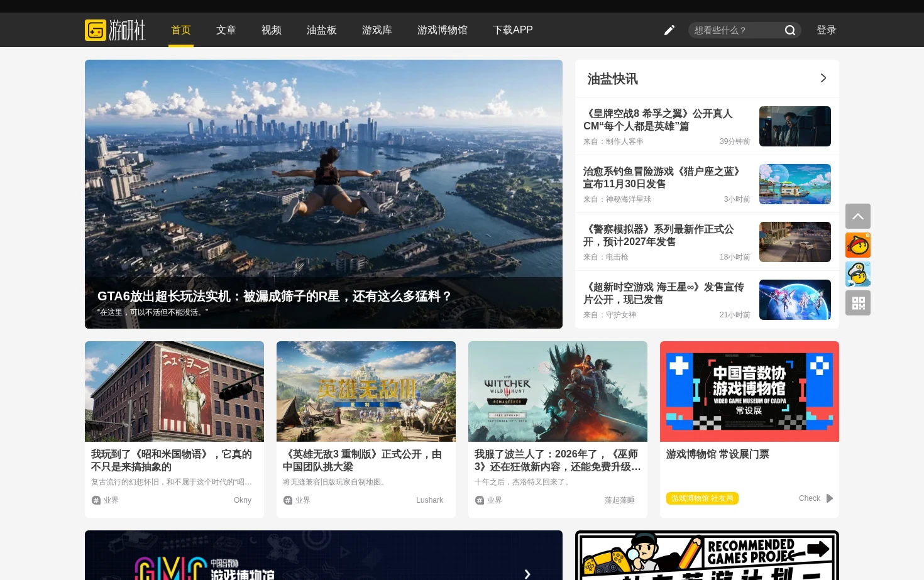Open the 下载APP navigation link
924x580 pixels.
point(513,30)
